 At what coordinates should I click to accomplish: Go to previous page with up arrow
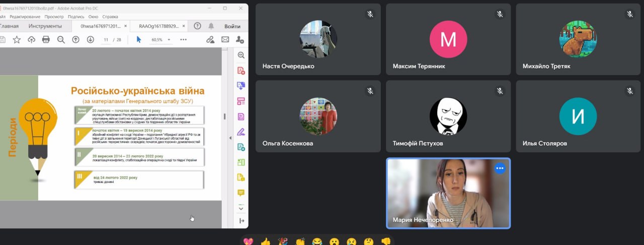(x=75, y=39)
